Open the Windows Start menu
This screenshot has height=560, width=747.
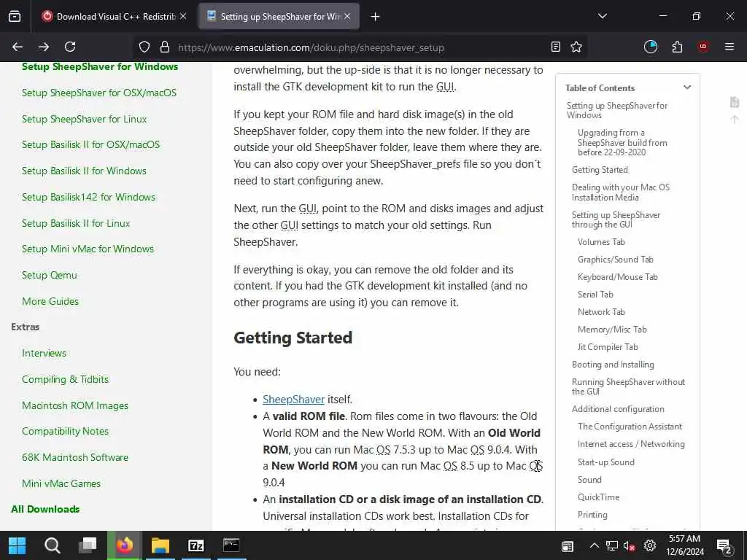coord(18,545)
